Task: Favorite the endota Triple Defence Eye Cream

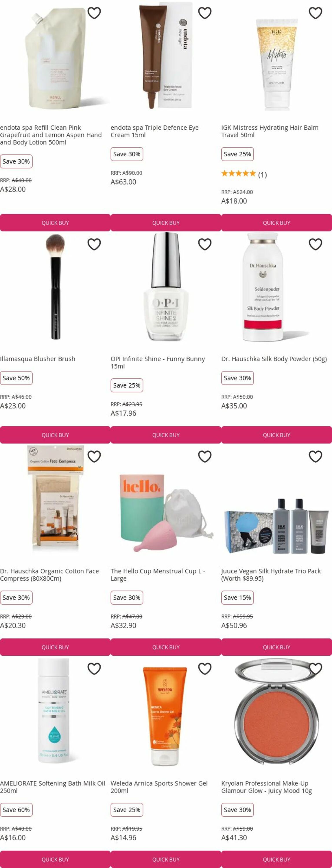Action: (205, 13)
